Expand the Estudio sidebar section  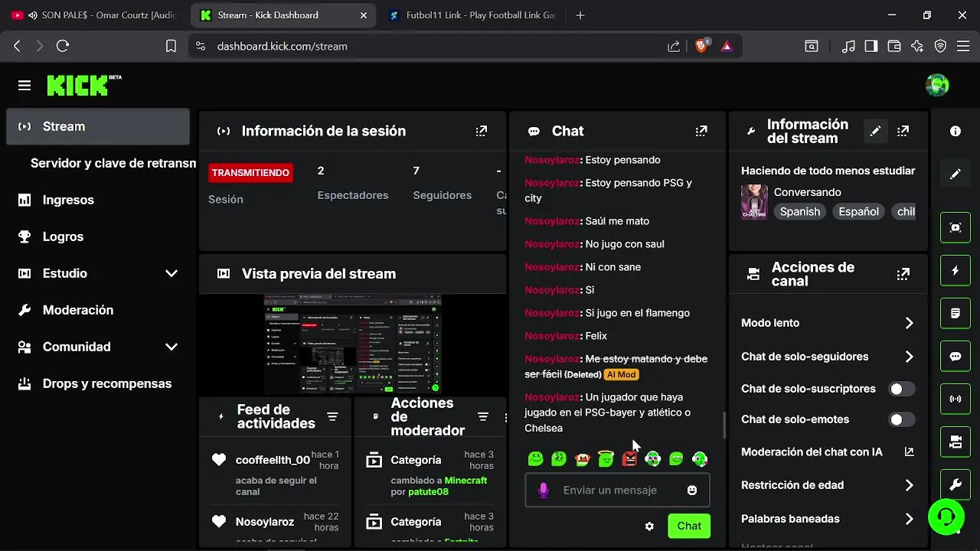[171, 273]
